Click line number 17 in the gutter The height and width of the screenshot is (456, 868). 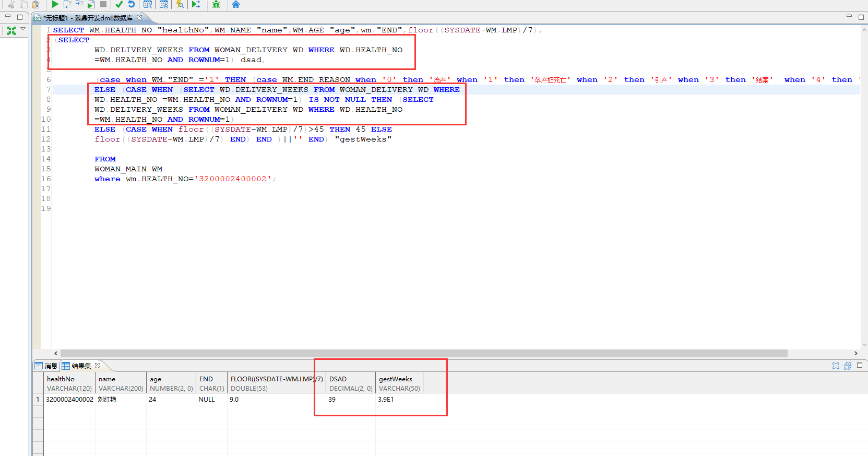click(x=46, y=189)
